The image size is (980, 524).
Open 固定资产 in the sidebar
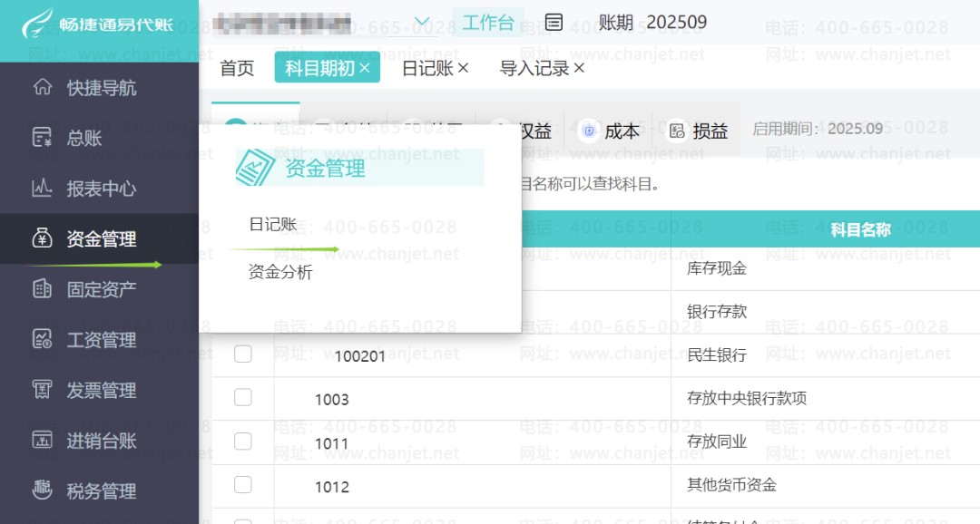pos(102,289)
